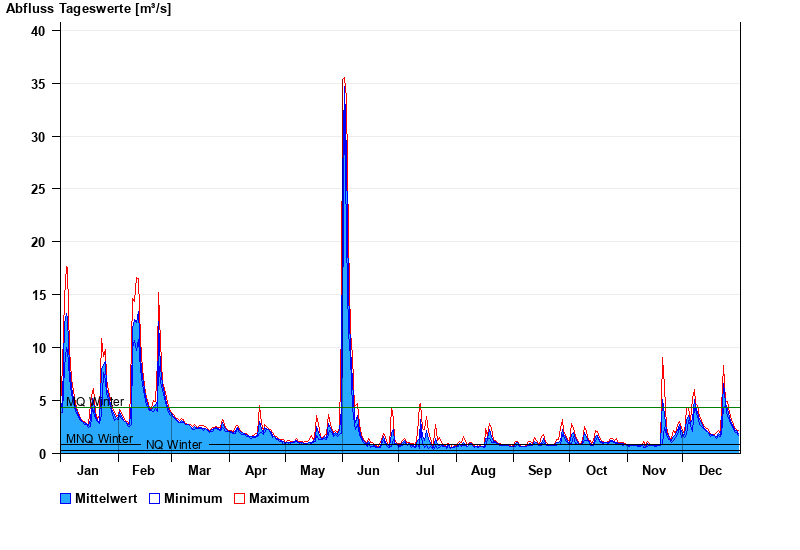This screenshot has height=550, width=800.
Task: Click the MQ Winter line label
Action: coord(95,402)
